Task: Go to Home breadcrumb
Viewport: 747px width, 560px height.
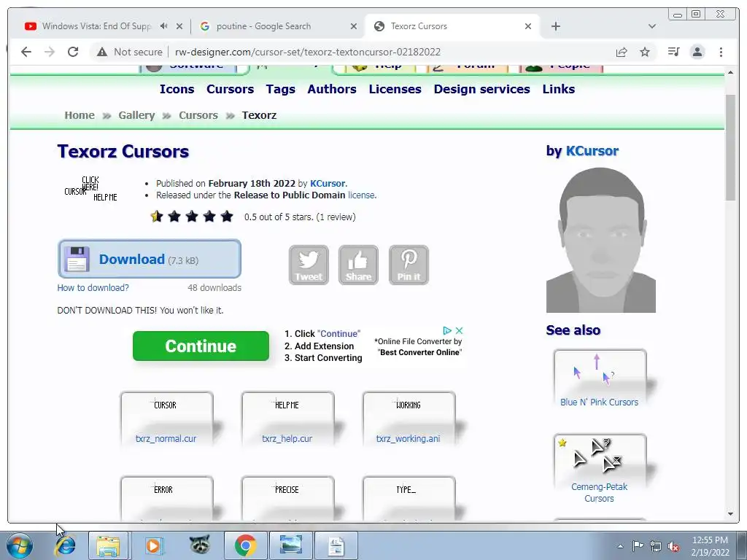Action: (x=80, y=115)
